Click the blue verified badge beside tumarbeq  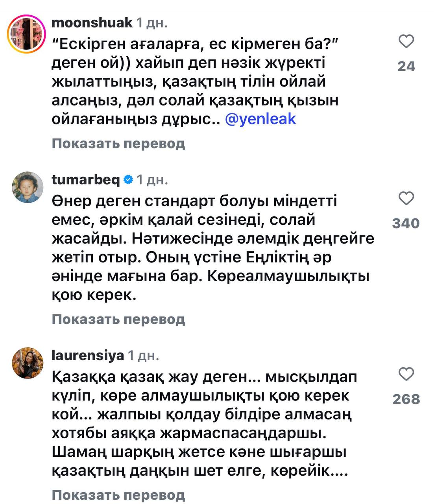point(128,180)
